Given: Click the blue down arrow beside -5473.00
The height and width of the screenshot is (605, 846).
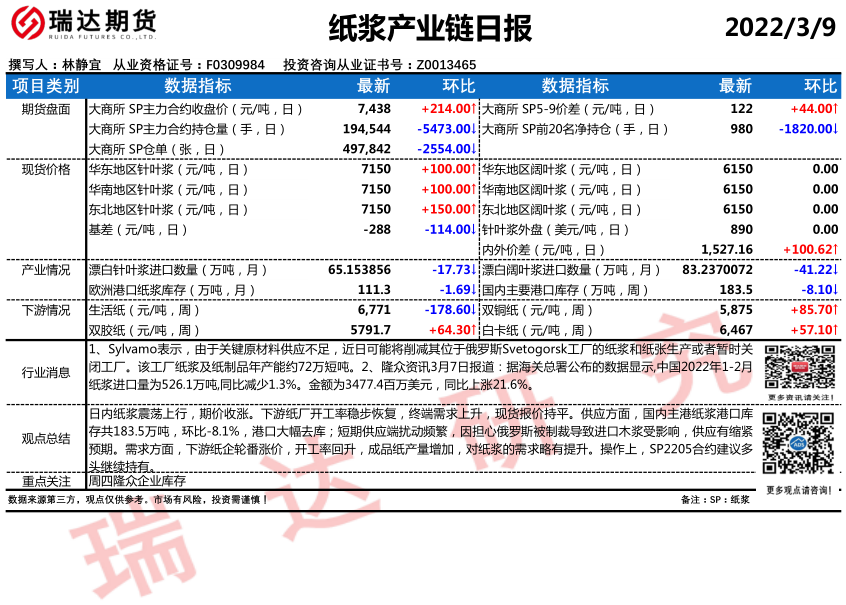Looking at the screenshot, I should pos(476,129).
